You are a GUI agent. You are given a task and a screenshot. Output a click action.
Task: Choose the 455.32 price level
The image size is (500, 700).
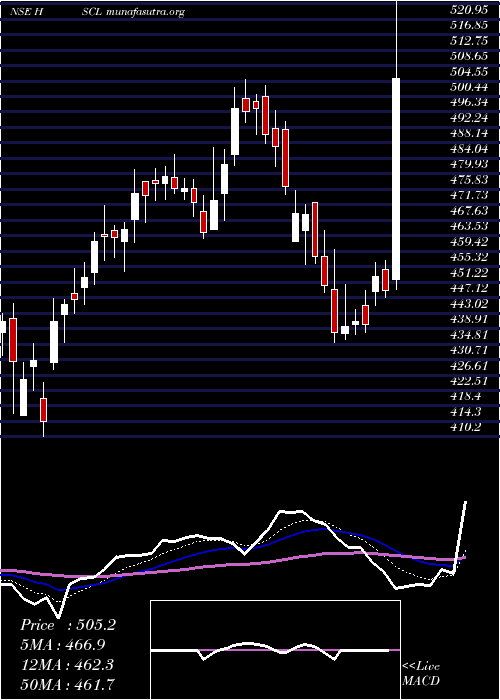[468, 257]
